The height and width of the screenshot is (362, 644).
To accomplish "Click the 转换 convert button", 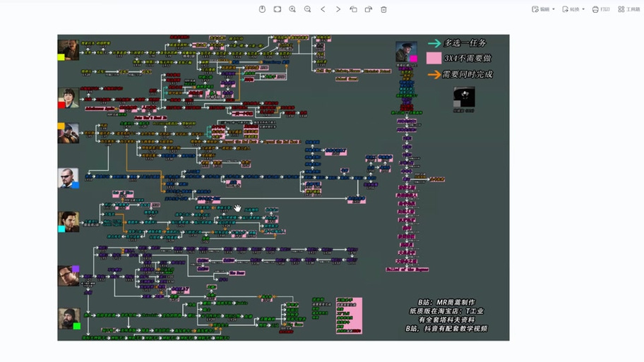I will click(x=571, y=9).
